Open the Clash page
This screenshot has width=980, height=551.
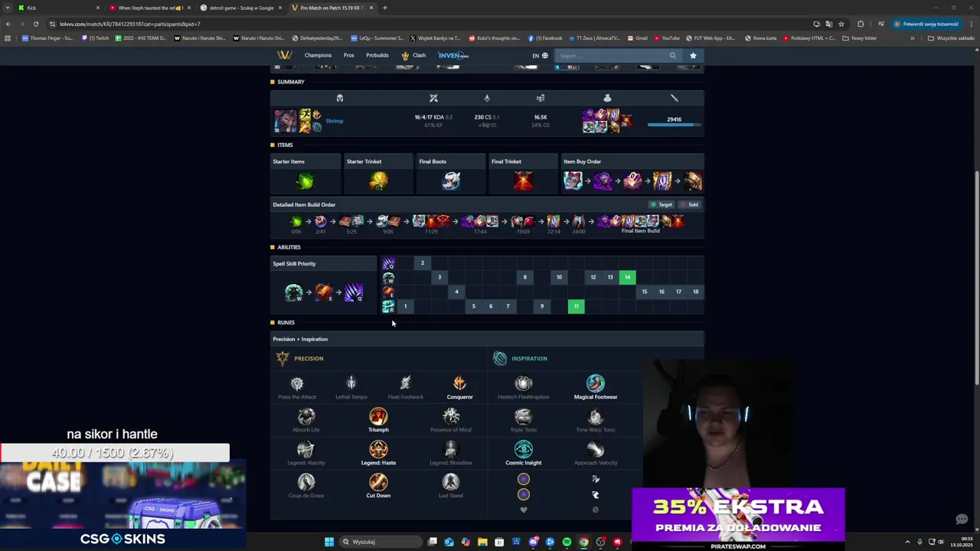pyautogui.click(x=413, y=55)
